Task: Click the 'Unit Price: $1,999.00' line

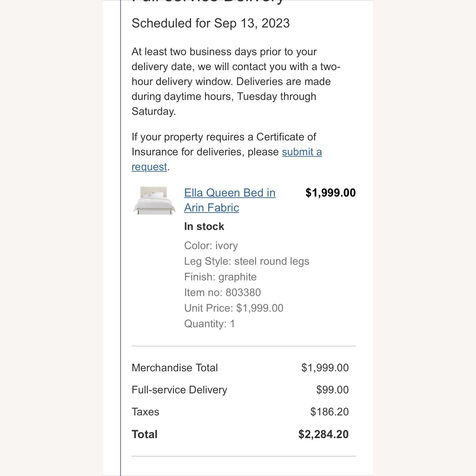Action: coord(234,308)
